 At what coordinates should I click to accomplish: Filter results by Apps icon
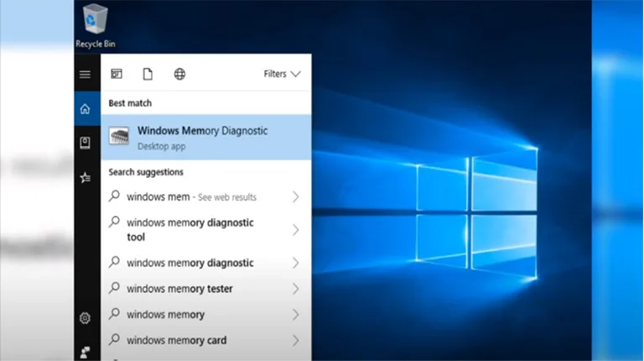(x=117, y=74)
